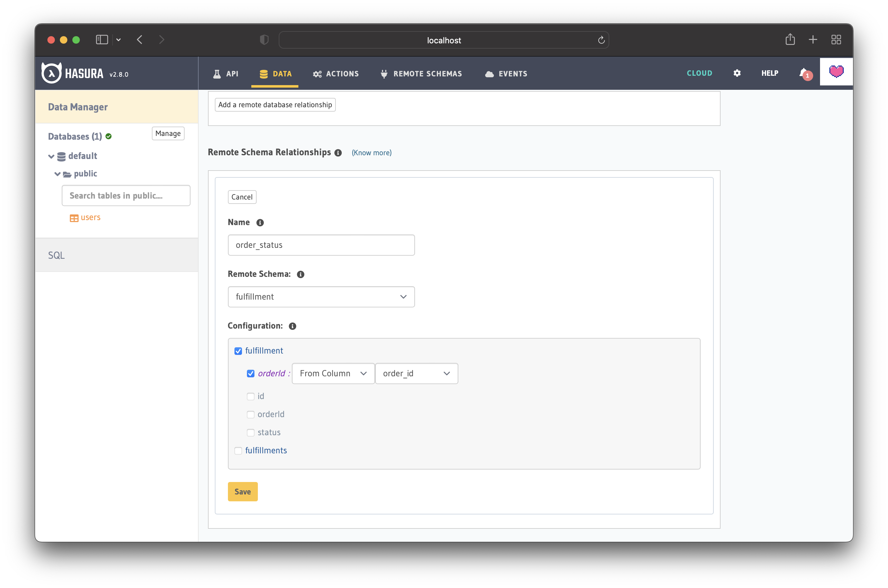
Task: Save the remote schema relationship
Action: coord(243,491)
